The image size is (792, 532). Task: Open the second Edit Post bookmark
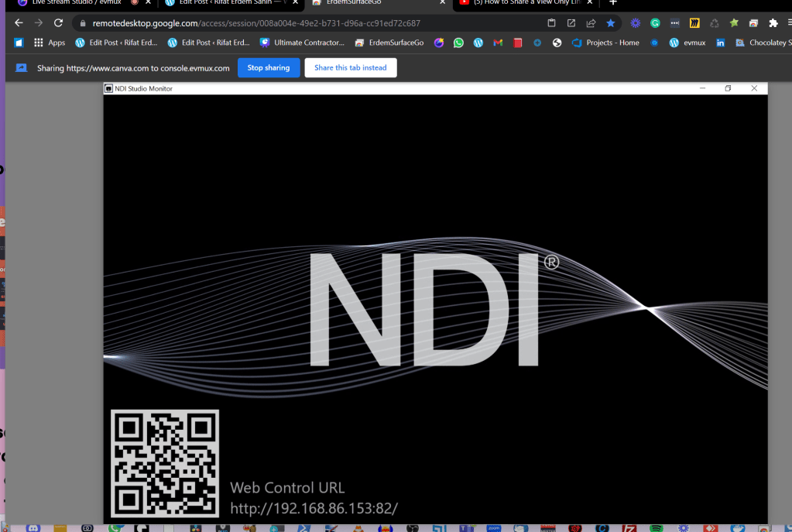(x=208, y=43)
